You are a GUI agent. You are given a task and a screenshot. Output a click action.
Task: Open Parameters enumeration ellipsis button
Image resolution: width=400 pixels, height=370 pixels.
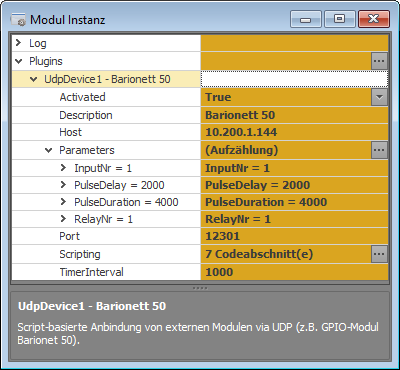(379, 150)
